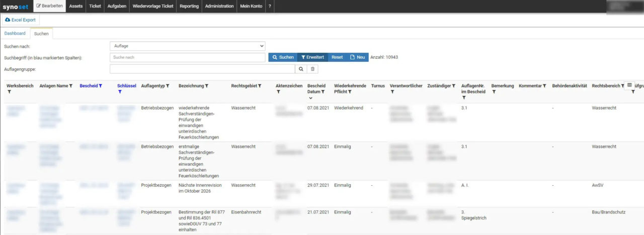Screen dimensions: 644x235
Task: Open the Administration menu
Action: click(219, 6)
